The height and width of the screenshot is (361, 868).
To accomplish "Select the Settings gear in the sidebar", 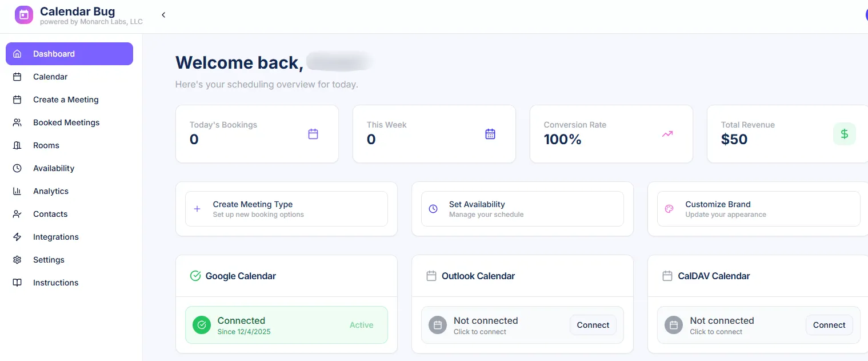I will pos(17,259).
